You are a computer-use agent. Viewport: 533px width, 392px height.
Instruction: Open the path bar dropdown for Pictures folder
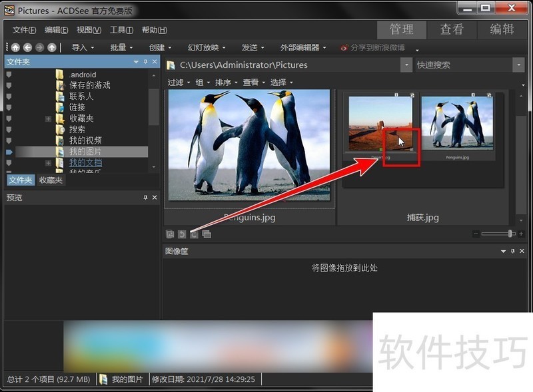[x=406, y=65]
